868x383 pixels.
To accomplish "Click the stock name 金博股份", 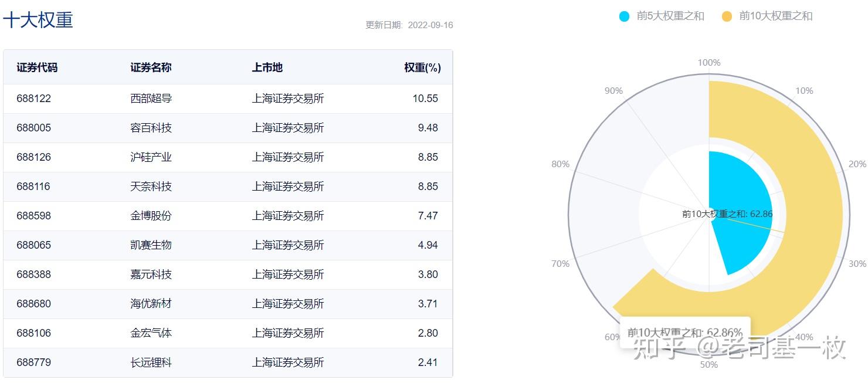I will pyautogui.click(x=151, y=216).
